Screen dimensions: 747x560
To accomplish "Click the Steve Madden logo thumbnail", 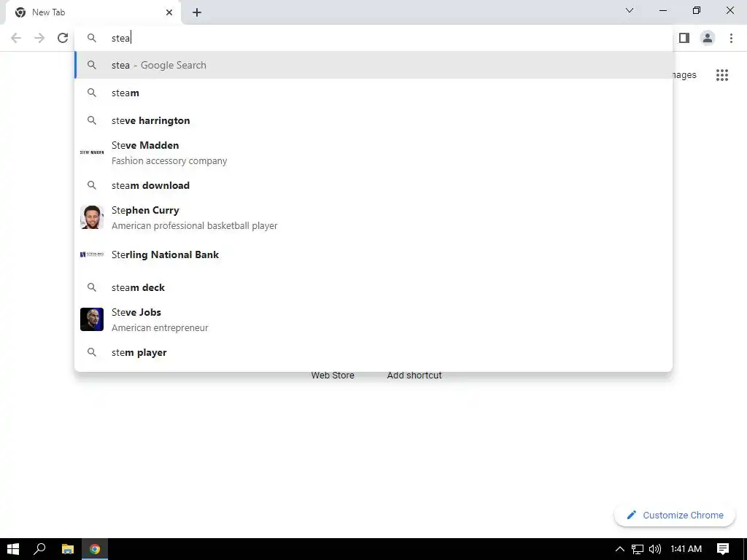I will 92,152.
